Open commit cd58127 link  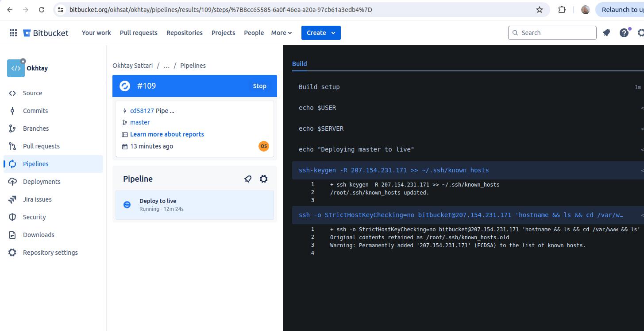[142, 111]
